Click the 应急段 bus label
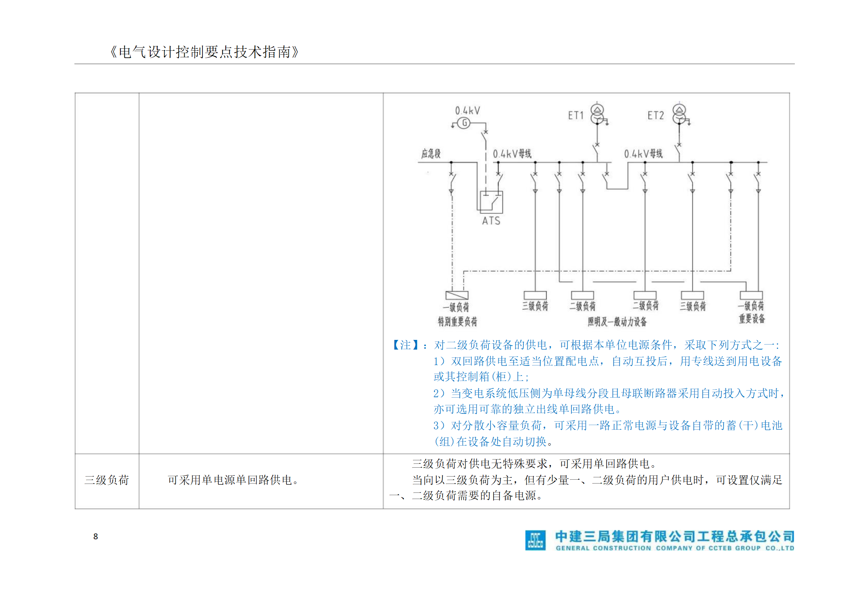This screenshot has width=868, height=614. click(x=431, y=154)
